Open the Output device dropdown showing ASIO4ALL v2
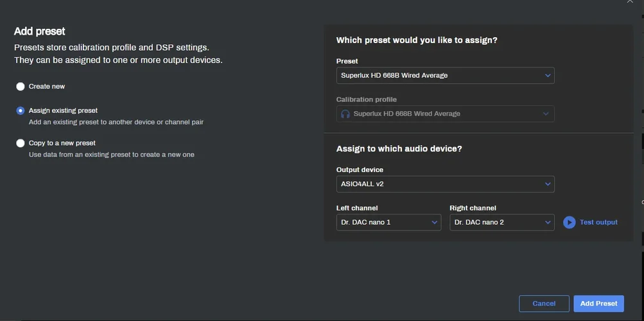This screenshot has width=644, height=321. (x=444, y=184)
